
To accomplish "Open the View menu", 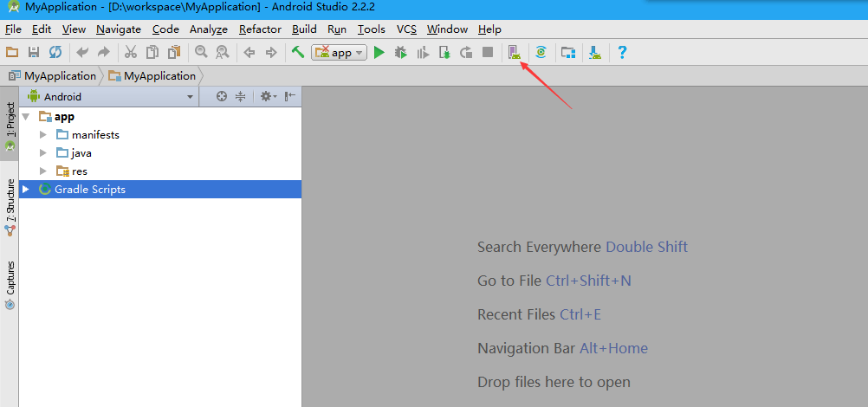I will point(74,29).
